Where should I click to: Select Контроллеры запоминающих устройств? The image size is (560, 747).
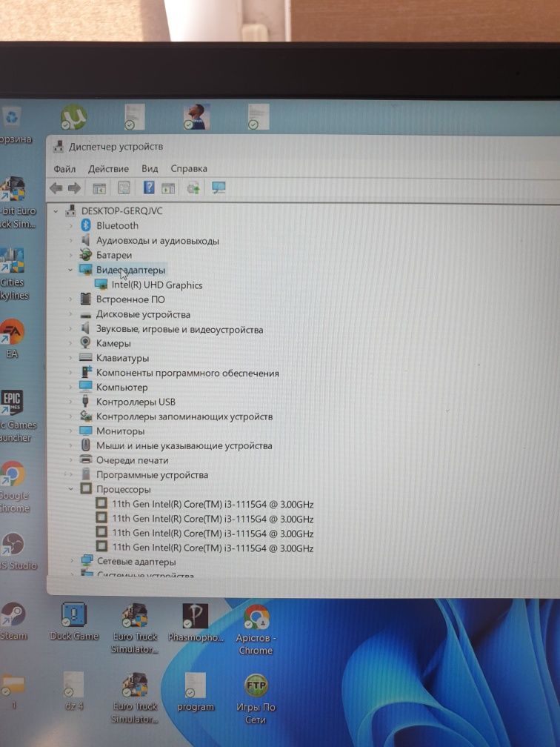coord(184,416)
